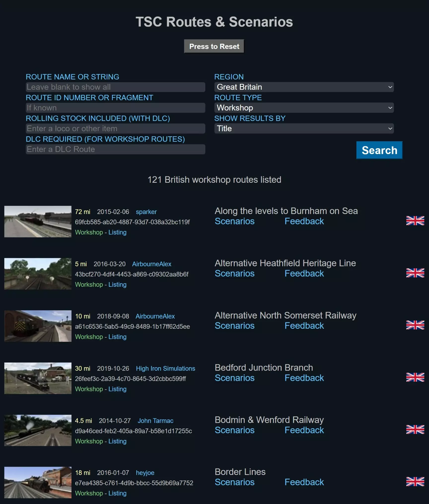Open the Workshop Listing link for Bedford Junction Branch
Image resolution: width=429 pixels, height=504 pixels.
pyautogui.click(x=117, y=389)
